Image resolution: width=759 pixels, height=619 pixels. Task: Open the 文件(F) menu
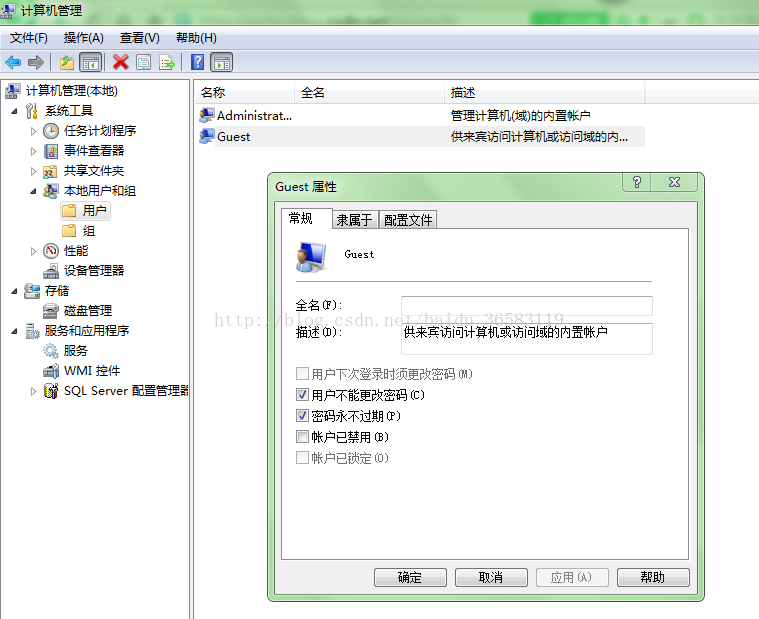(29, 38)
